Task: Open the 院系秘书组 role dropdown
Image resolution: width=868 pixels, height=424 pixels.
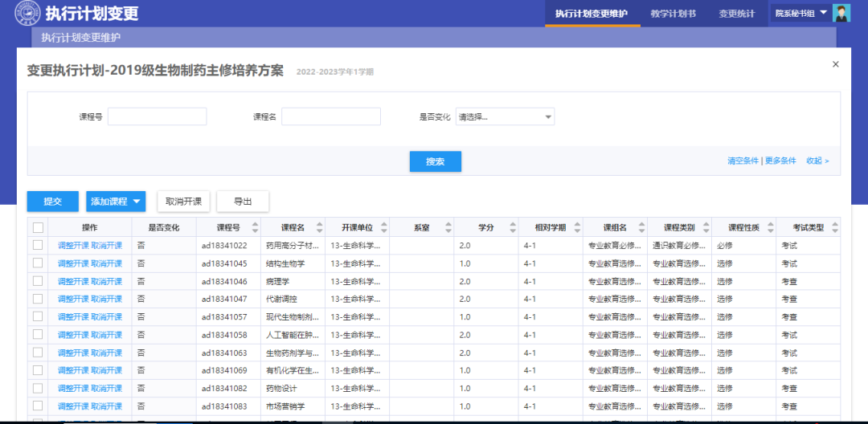Action: coord(800,14)
